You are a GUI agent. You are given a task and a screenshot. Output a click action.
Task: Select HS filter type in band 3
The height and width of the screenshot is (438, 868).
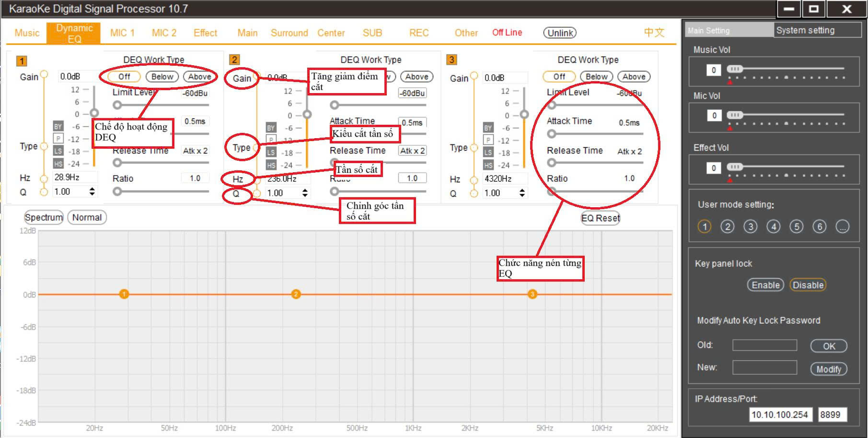(x=488, y=165)
